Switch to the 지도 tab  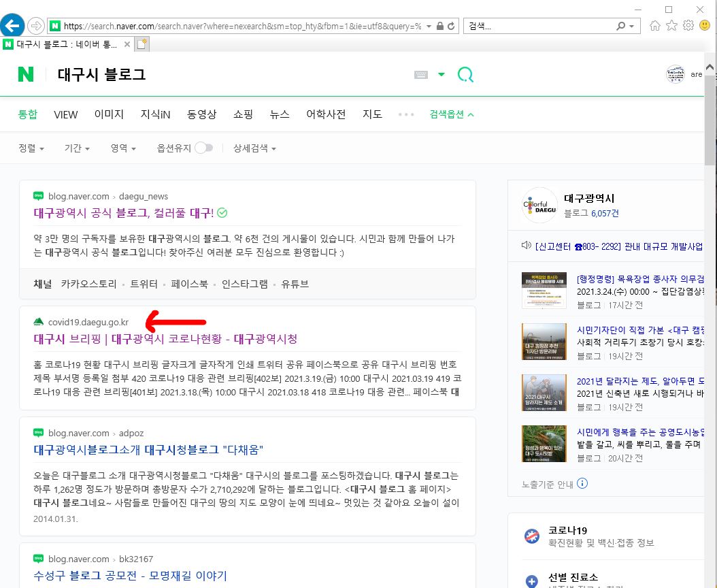click(x=372, y=114)
